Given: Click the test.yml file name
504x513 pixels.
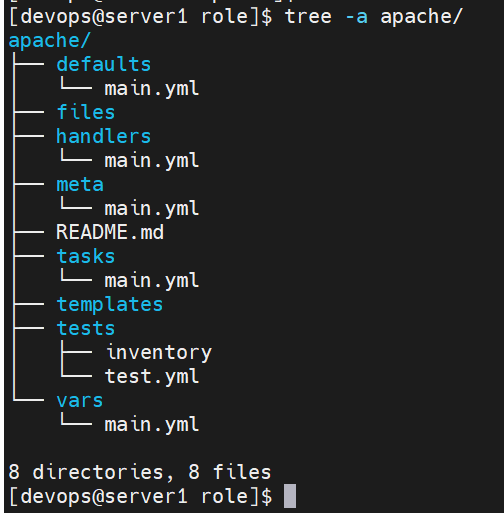Looking at the screenshot, I should pyautogui.click(x=152, y=377).
